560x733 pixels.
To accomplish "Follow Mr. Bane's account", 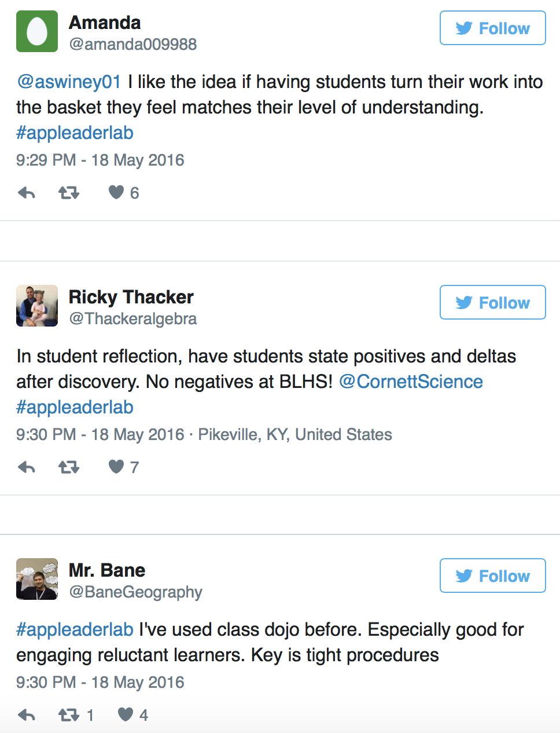I will (x=493, y=576).
